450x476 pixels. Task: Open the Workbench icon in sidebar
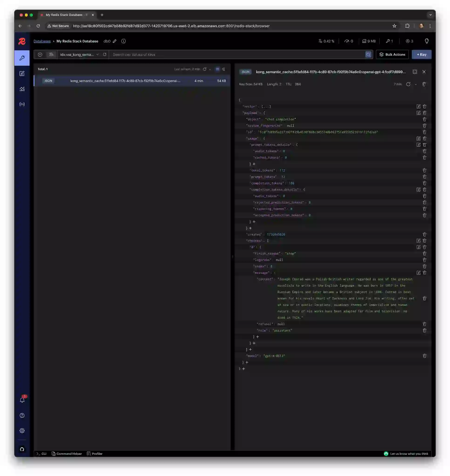22,73
